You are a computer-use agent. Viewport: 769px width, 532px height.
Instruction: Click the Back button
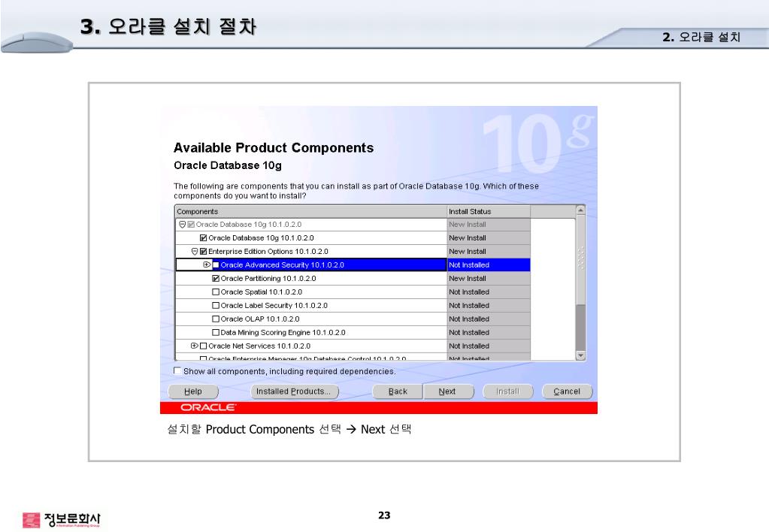pyautogui.click(x=398, y=391)
